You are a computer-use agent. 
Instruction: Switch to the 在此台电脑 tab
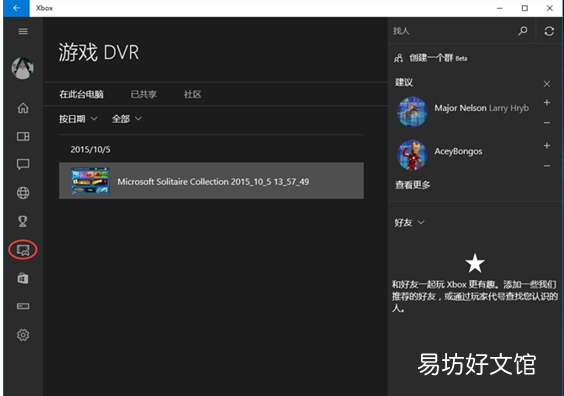(x=81, y=94)
